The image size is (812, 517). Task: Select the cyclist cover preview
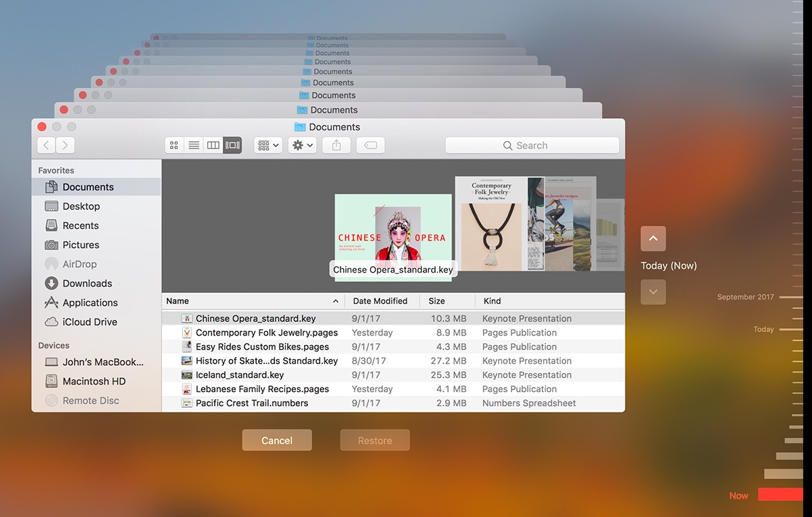[x=536, y=223]
